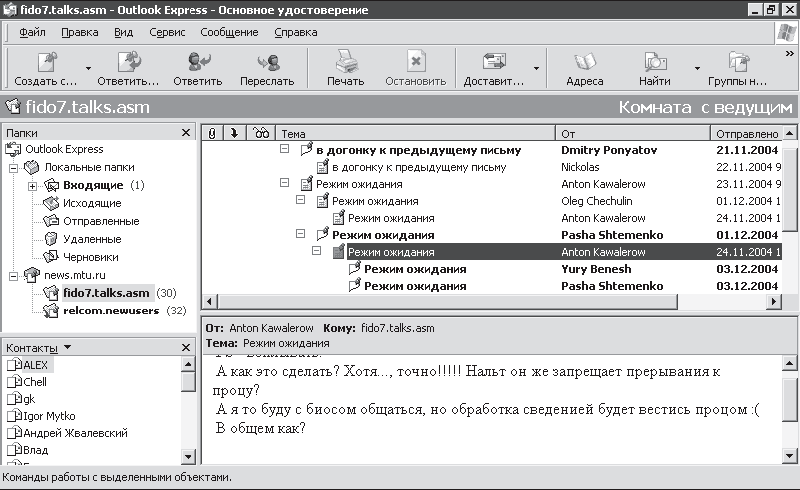
Task: Open the Сообщение menu
Action: pos(229,32)
